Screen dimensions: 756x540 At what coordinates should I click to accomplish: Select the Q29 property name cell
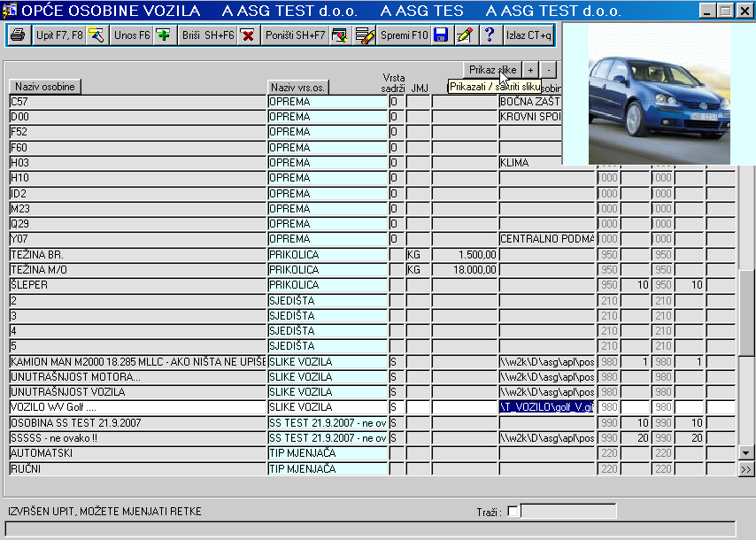pyautogui.click(x=138, y=224)
